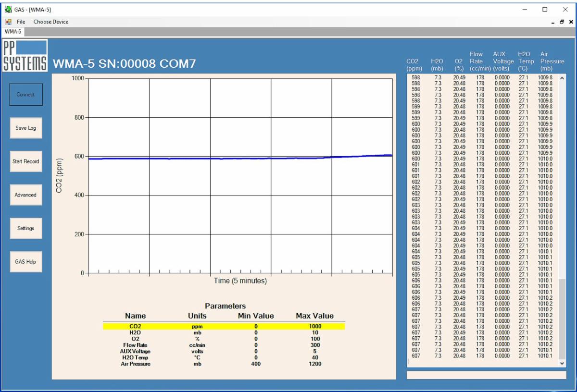Select the AUX Voltage parameter row
The image size is (577, 392).
click(x=224, y=351)
